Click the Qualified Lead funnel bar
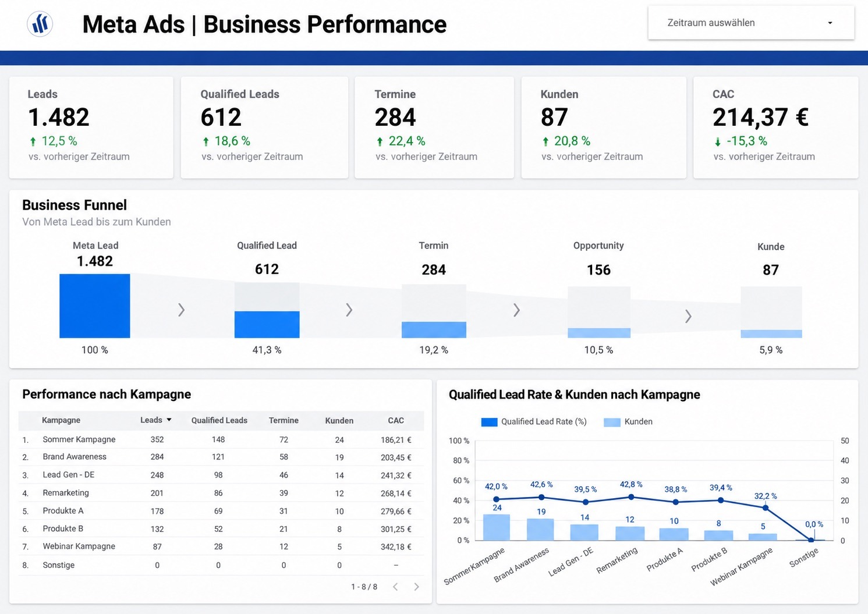 tap(267, 324)
